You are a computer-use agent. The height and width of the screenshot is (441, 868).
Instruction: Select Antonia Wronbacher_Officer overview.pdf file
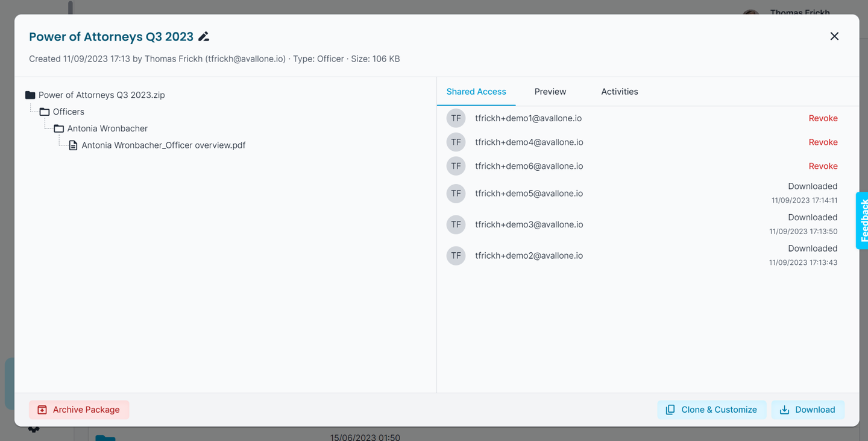pyautogui.click(x=163, y=145)
